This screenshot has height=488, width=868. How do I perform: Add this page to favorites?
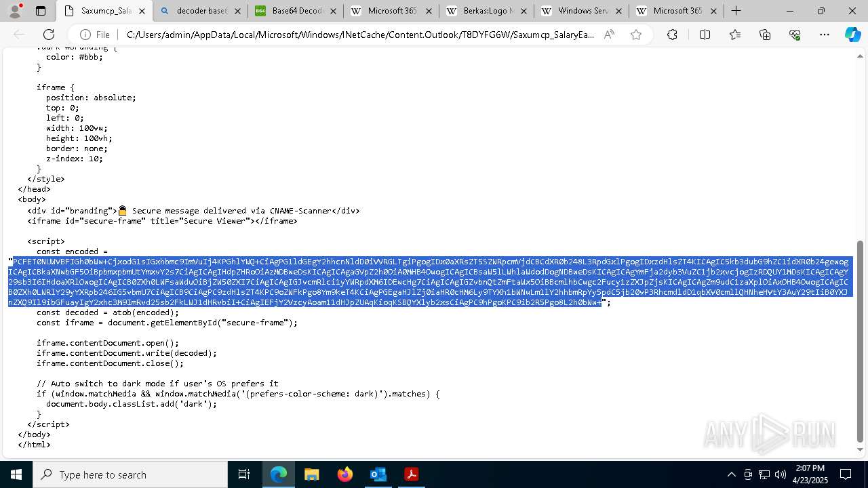click(635, 35)
